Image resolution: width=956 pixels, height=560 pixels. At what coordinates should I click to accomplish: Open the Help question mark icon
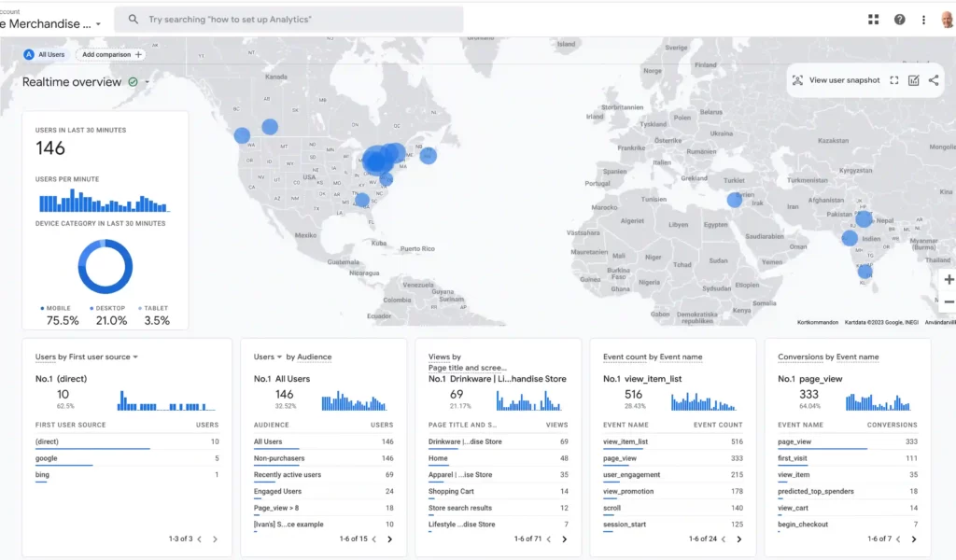899,20
